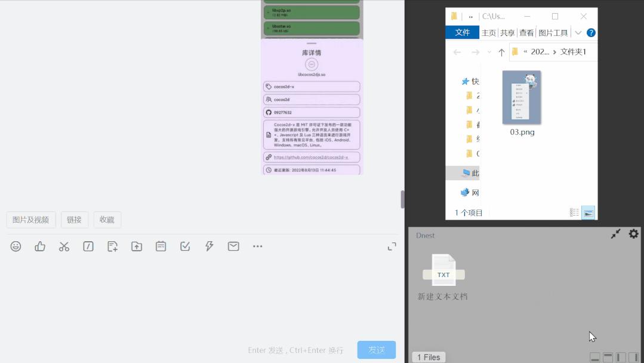Screen dimensions: 644x363
Task: Open the recent locations dropdown arrow
Action: (489, 52)
